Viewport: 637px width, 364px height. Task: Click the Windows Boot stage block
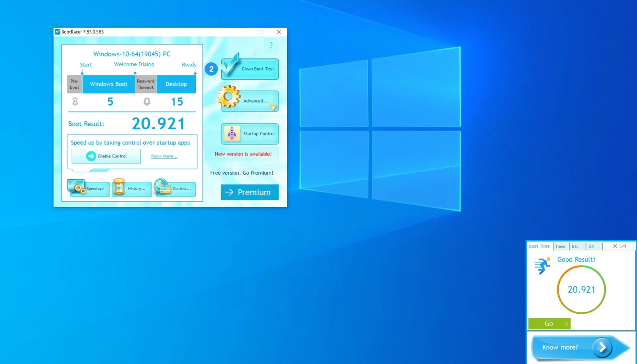tap(108, 84)
